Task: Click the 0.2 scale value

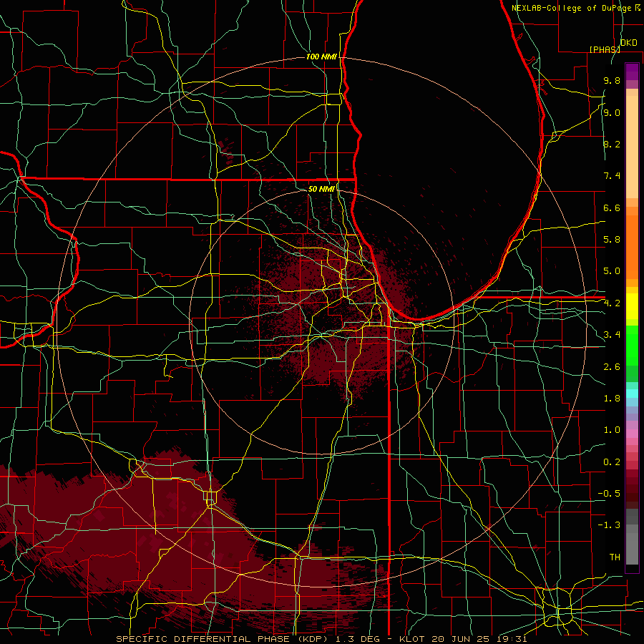Action: coord(612,462)
